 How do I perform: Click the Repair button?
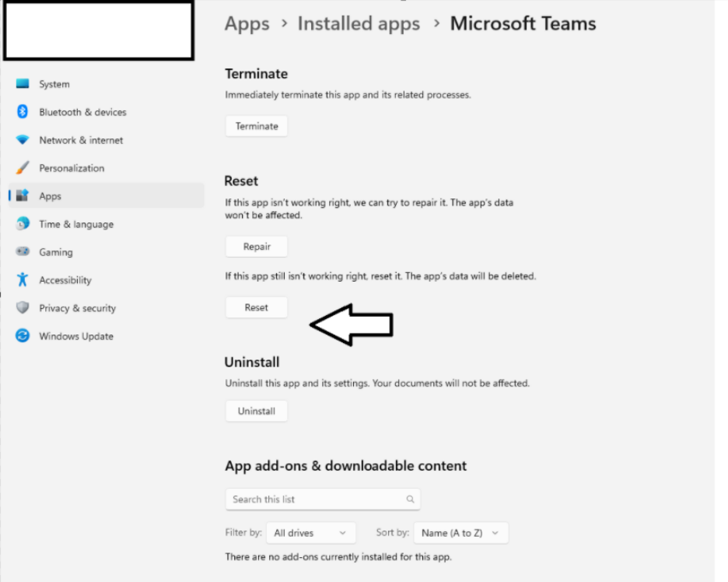tap(257, 247)
